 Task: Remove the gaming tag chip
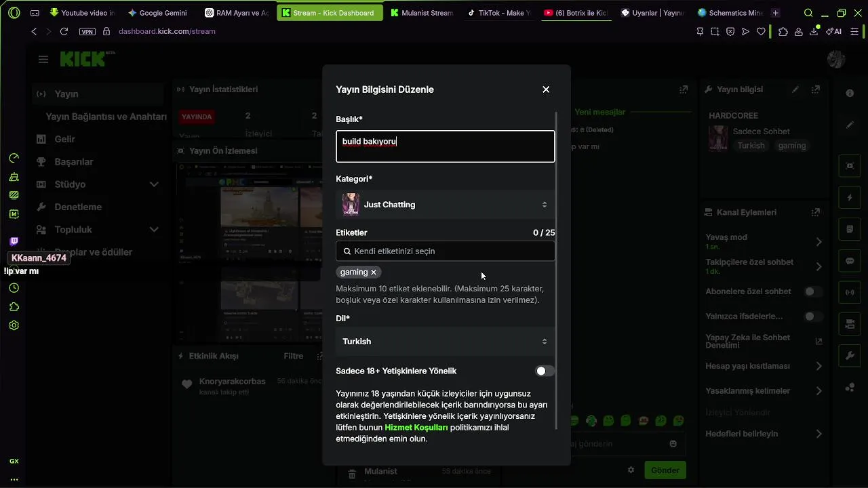pos(374,272)
